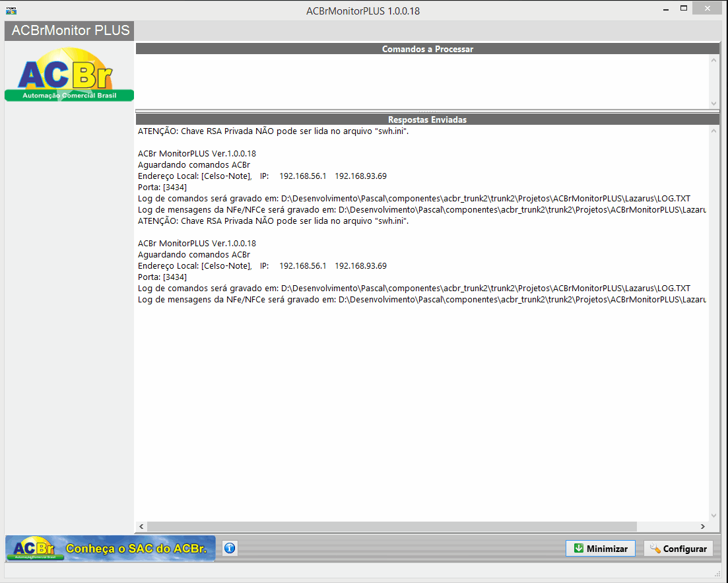Click the ACBrMonitor PLUS title label

[x=70, y=30]
